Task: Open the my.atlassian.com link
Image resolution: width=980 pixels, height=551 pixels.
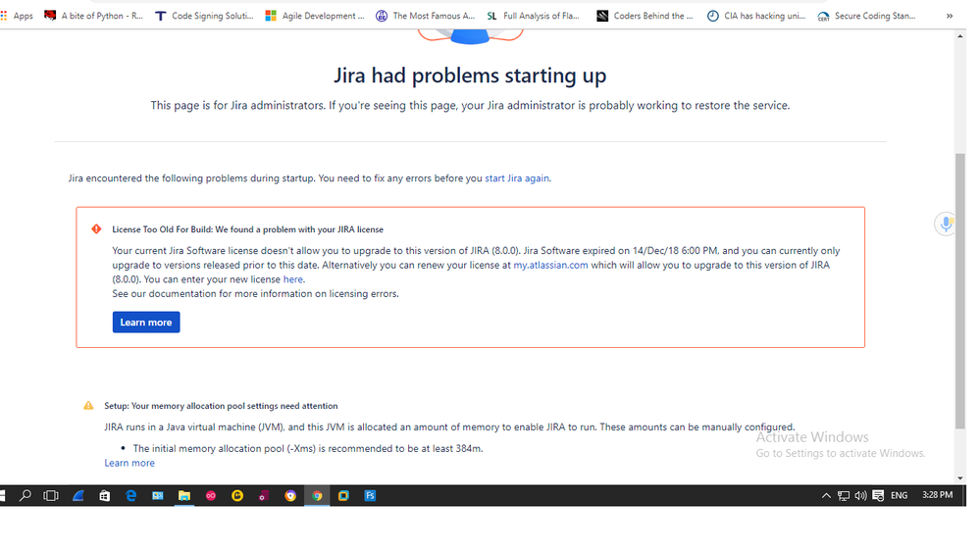Action: [550, 265]
